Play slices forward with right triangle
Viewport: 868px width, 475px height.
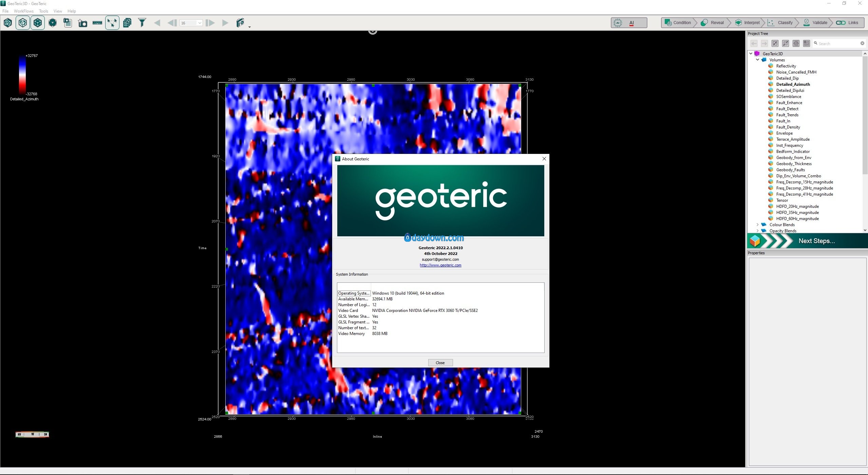click(x=225, y=23)
